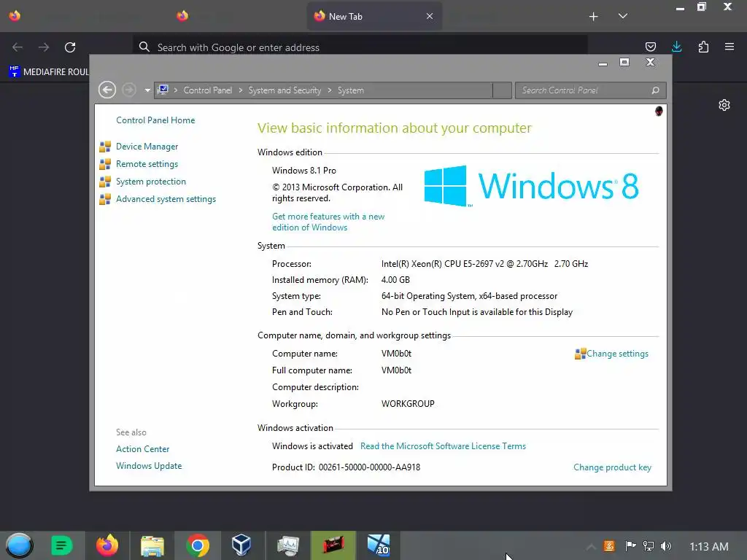This screenshot has width=747, height=560.
Task: Go forward in Firefox
Action: tap(44, 47)
